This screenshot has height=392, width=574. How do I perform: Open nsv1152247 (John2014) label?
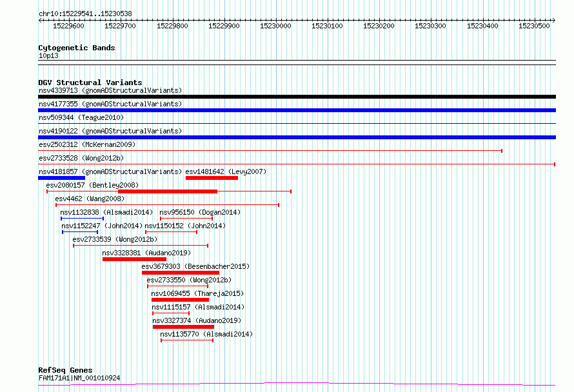point(102,226)
